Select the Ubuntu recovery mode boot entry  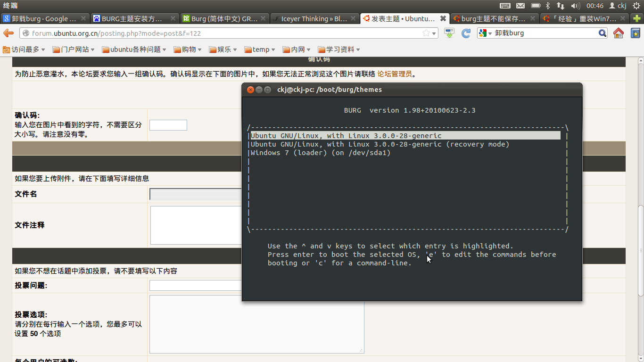click(380, 144)
